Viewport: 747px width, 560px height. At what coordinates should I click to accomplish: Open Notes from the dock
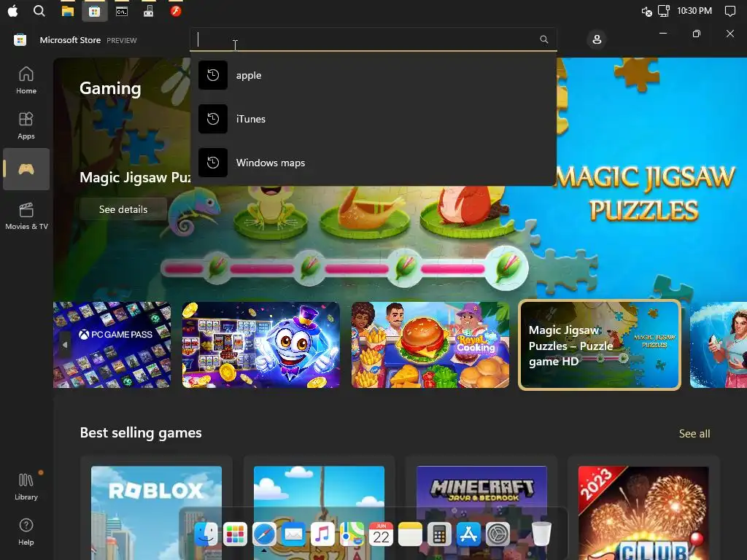pos(410,534)
